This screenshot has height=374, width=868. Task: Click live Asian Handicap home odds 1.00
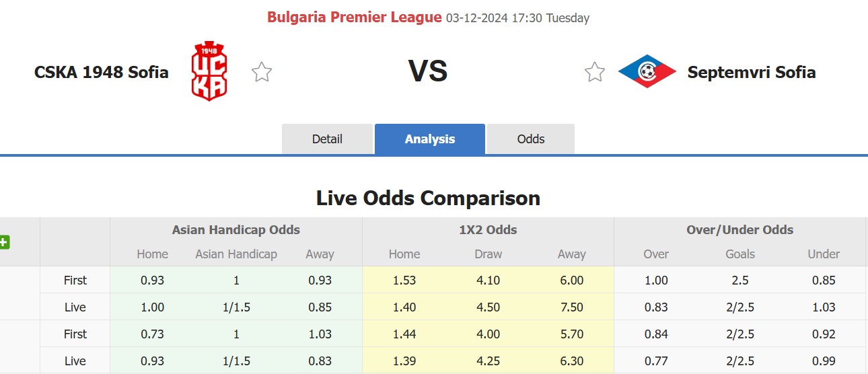click(153, 307)
